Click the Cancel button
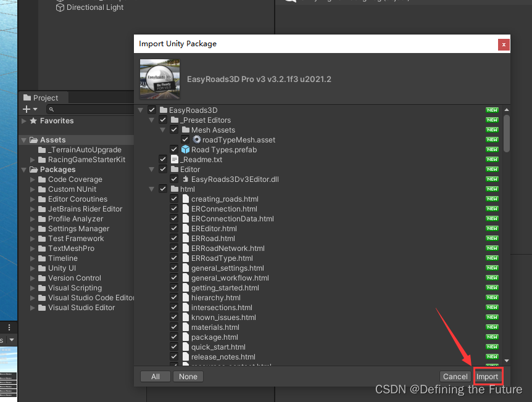Image resolution: width=532 pixels, height=402 pixels. 455,377
